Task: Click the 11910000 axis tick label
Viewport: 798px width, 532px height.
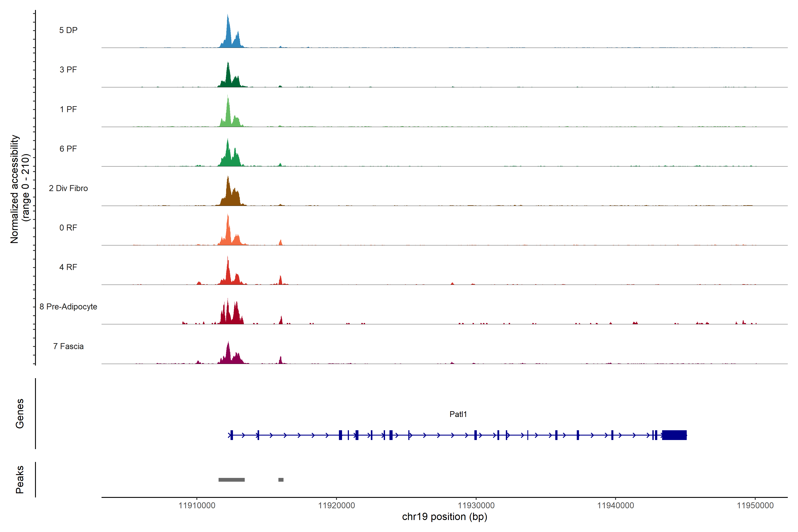Action: [x=197, y=505]
